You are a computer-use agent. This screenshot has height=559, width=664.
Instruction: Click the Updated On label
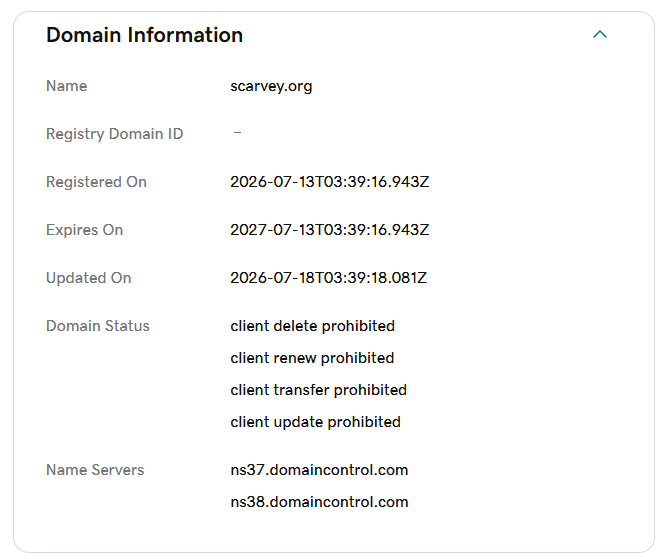[x=89, y=278]
